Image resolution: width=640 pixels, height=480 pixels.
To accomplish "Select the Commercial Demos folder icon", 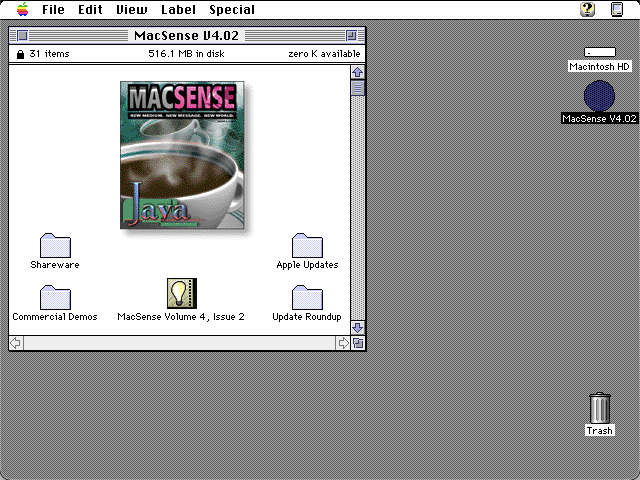I will (x=55, y=297).
